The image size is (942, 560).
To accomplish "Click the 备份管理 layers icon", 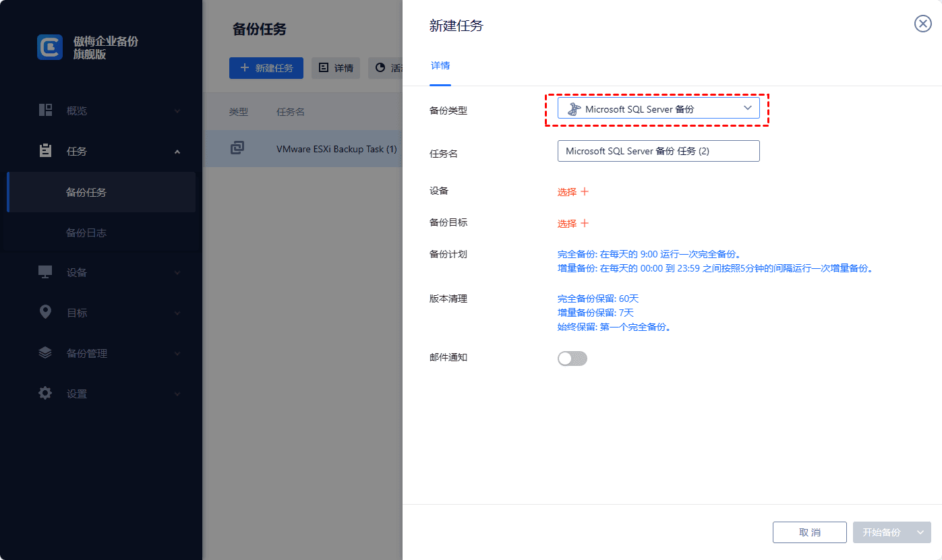I will pyautogui.click(x=45, y=352).
